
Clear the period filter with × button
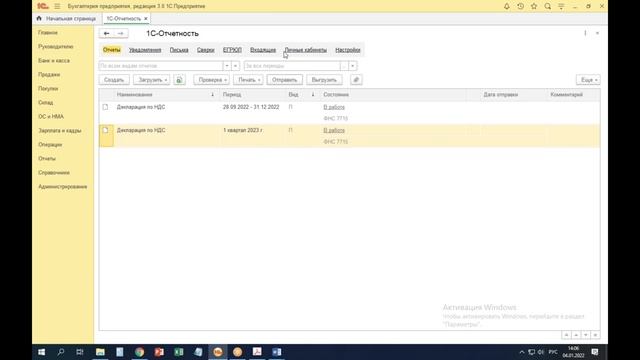tap(353, 66)
